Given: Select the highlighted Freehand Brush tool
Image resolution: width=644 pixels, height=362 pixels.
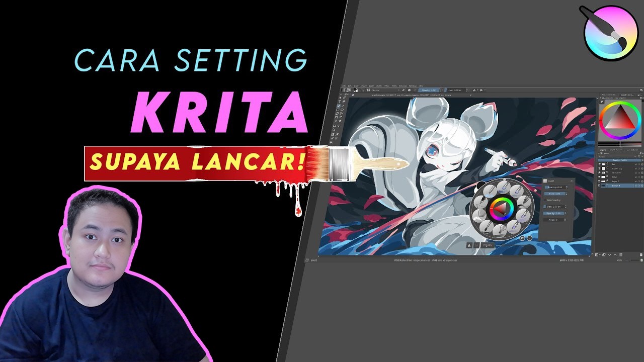Looking at the screenshot, I should click(x=339, y=106).
